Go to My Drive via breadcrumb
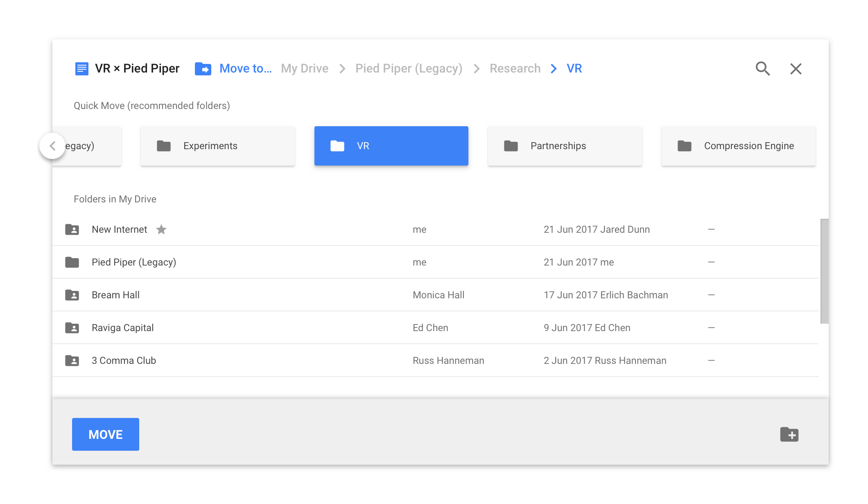 305,68
